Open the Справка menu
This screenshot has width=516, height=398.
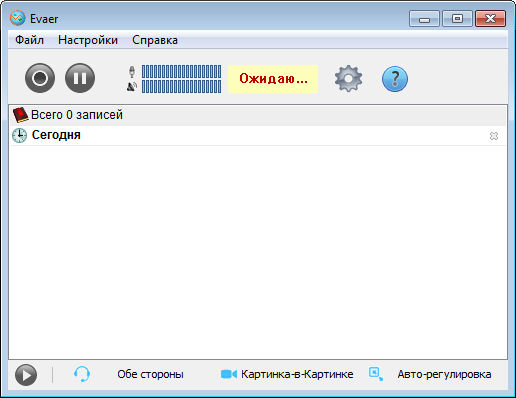click(x=155, y=40)
